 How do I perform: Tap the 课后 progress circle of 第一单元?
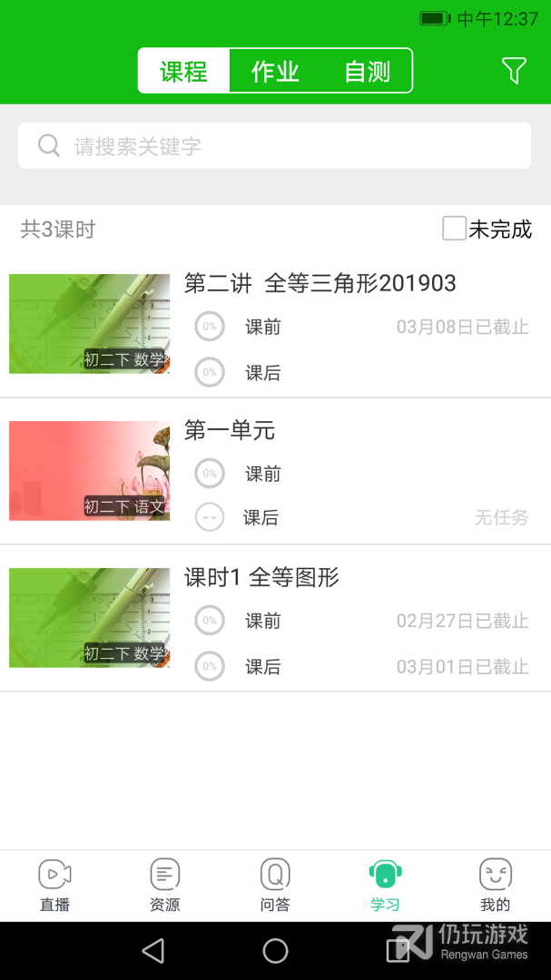tap(210, 517)
